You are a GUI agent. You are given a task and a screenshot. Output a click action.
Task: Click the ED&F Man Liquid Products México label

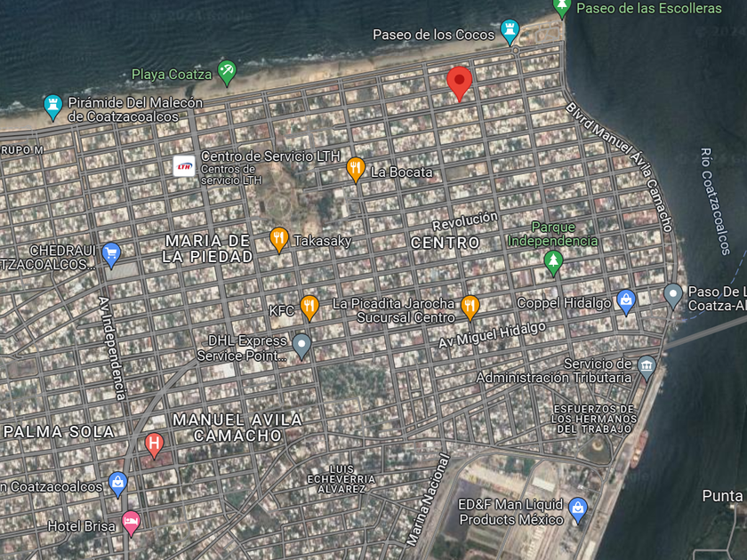point(510,511)
